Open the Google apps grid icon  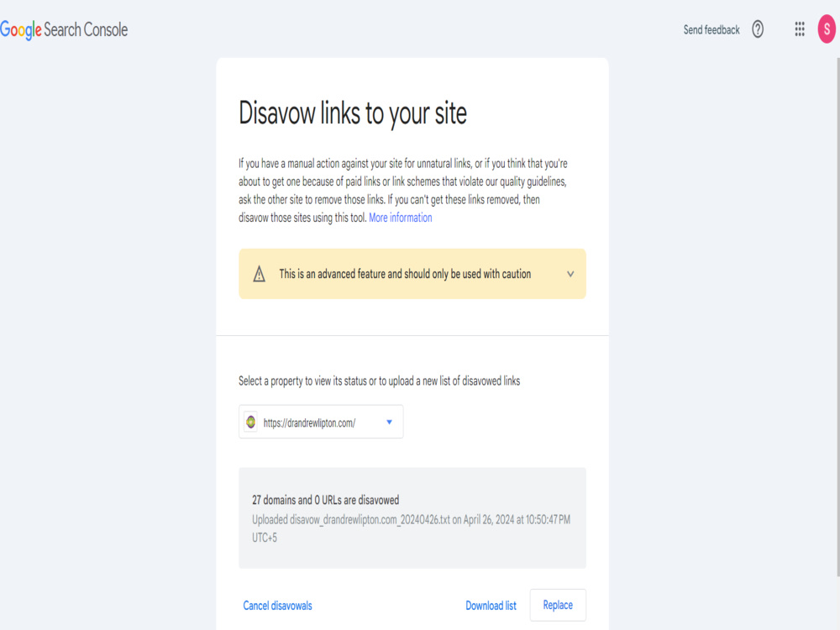(x=800, y=29)
